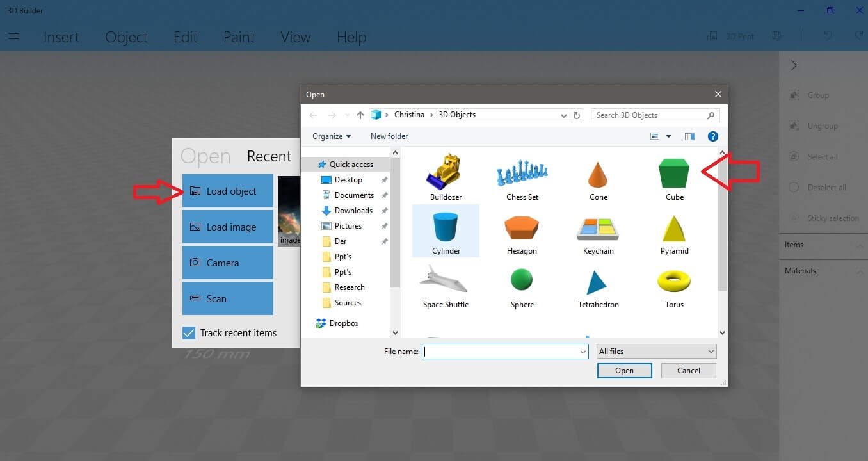Click the hamburger menu icon
868x461 pixels.
[x=14, y=36]
